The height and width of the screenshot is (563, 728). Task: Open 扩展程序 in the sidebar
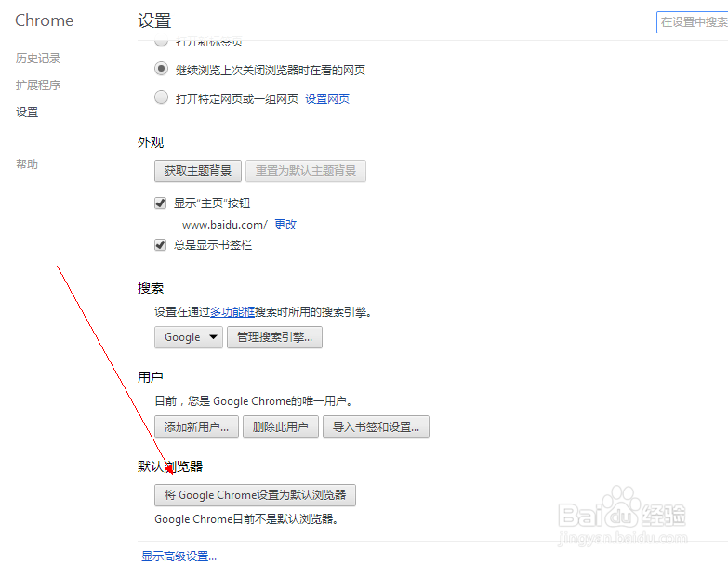tap(38, 85)
